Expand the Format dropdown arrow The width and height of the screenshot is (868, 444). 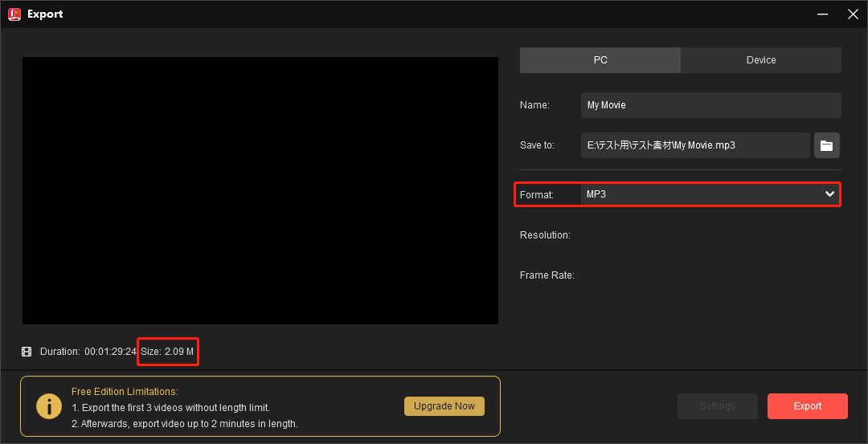829,194
